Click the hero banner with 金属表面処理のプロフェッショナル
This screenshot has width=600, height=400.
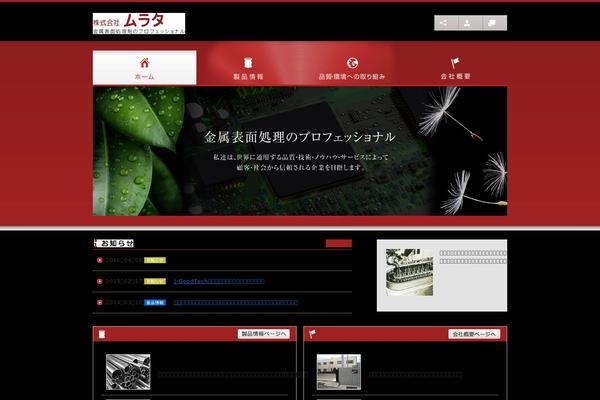tap(300, 151)
